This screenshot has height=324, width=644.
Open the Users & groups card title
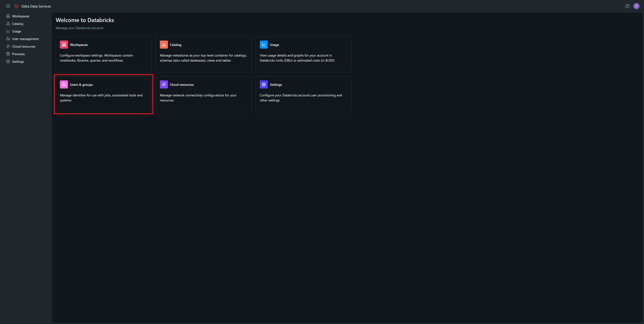81,85
